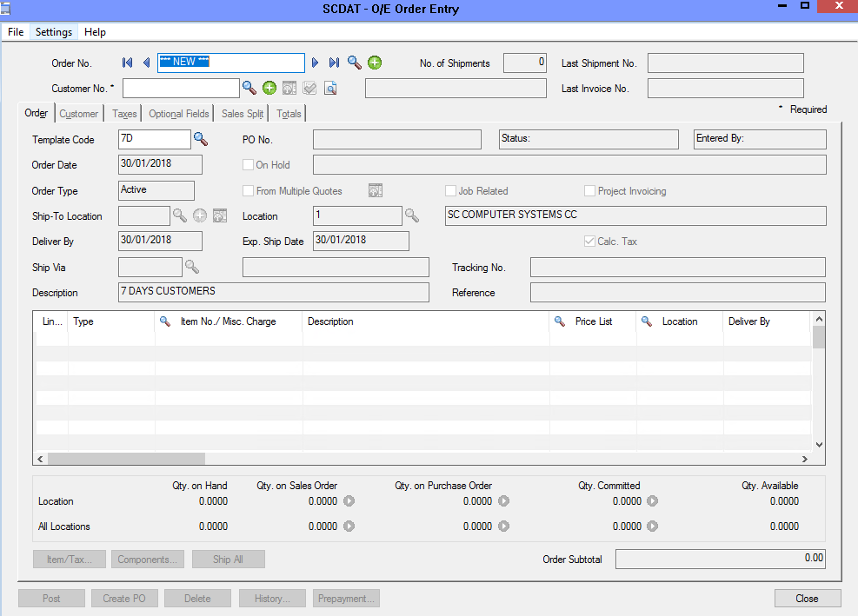Screen dimensions: 858x616
Task: Open Order No. finder magnifier
Action: [x=355, y=63]
